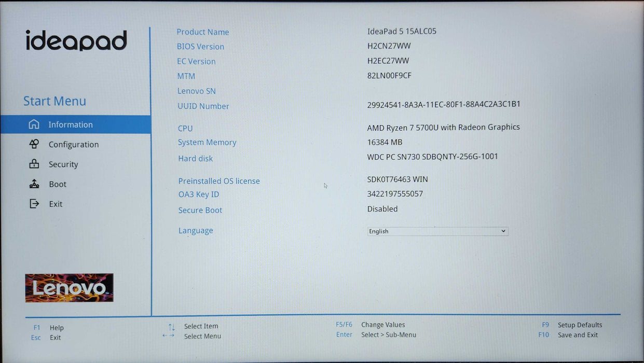Click the Lenovo SN label

tap(197, 91)
